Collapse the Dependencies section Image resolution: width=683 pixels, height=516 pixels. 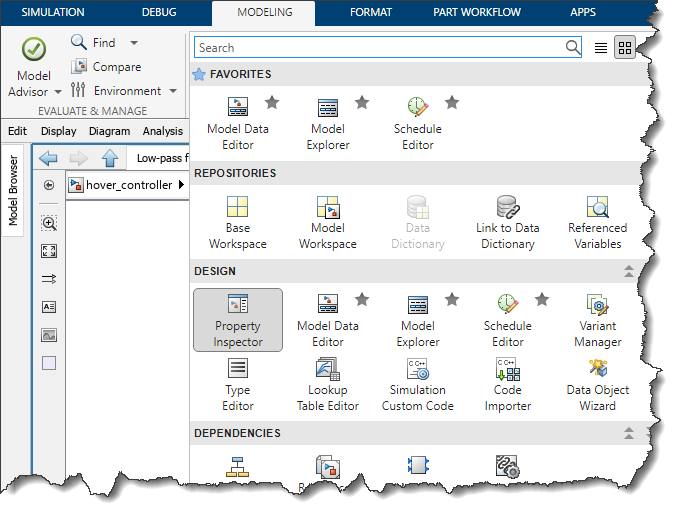(628, 434)
